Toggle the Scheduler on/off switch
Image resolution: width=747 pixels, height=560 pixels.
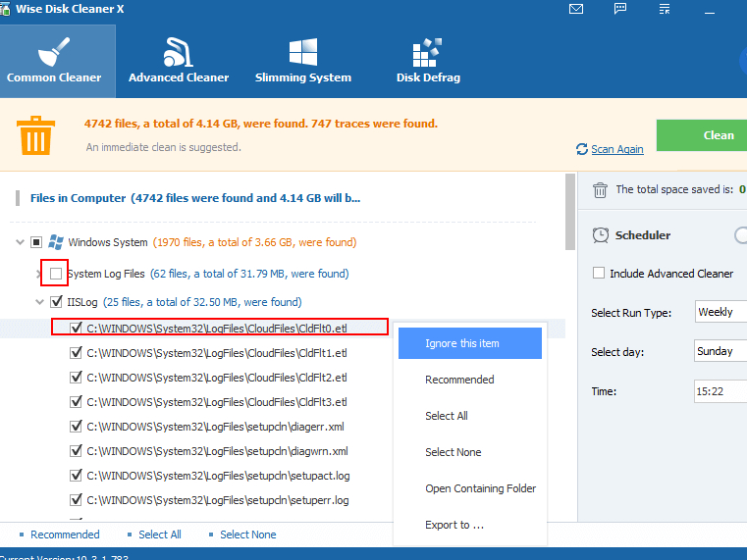pyautogui.click(x=741, y=235)
